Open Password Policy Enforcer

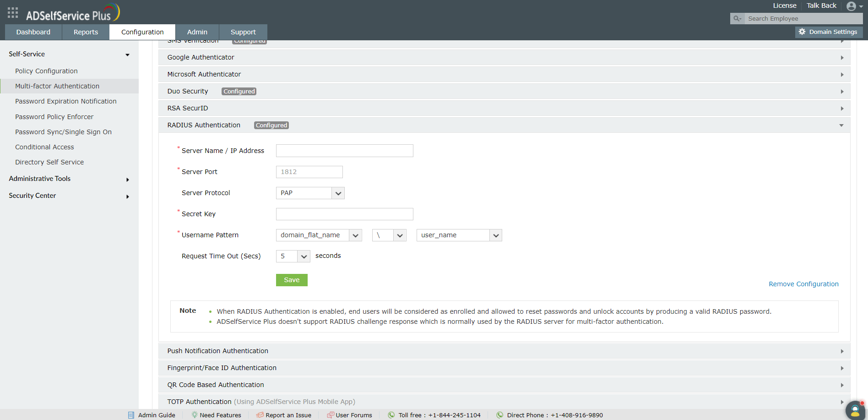(x=54, y=117)
